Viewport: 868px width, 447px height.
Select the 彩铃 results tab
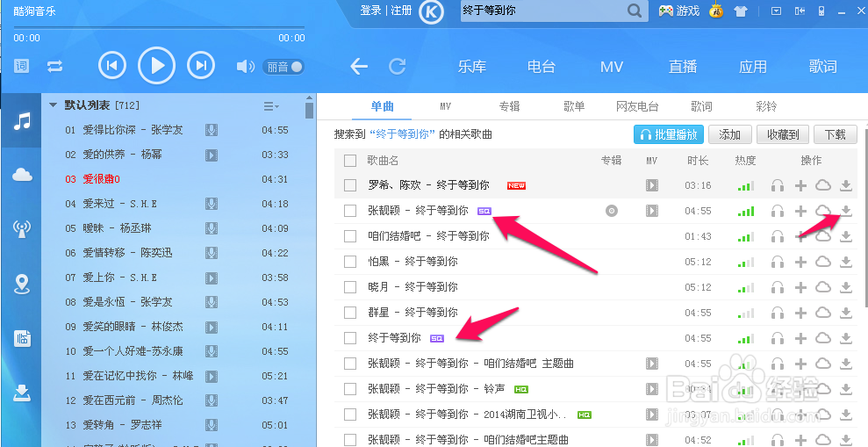(x=766, y=105)
